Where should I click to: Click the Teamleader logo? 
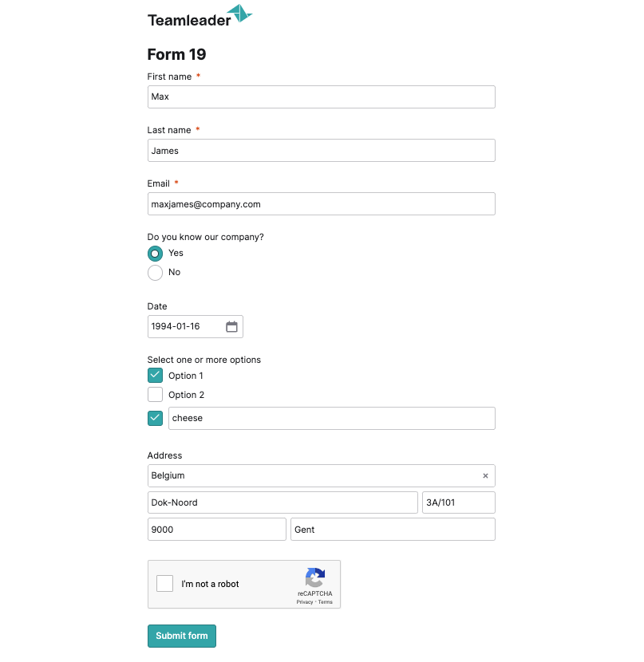click(x=200, y=16)
